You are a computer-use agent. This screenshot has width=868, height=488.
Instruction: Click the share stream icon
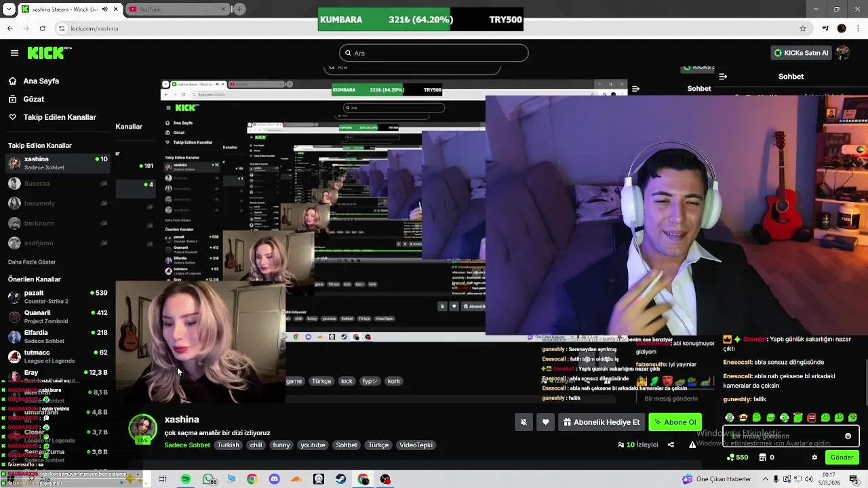(x=671, y=445)
